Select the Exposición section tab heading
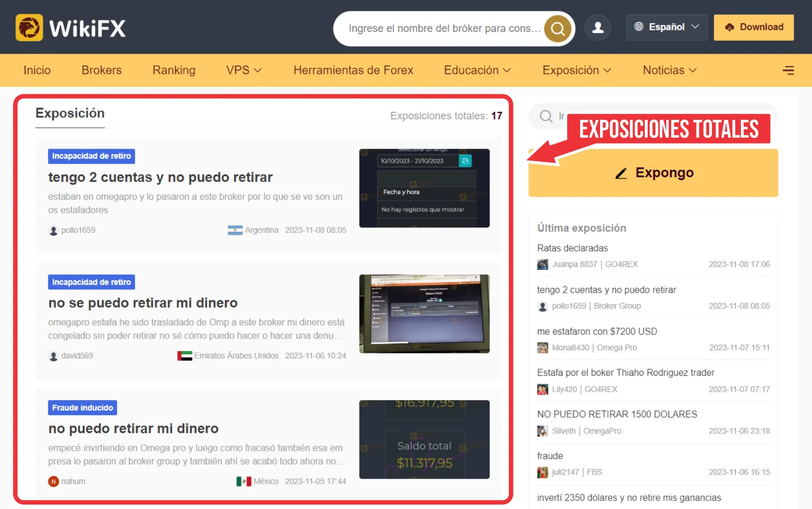812x509 pixels. tap(70, 113)
